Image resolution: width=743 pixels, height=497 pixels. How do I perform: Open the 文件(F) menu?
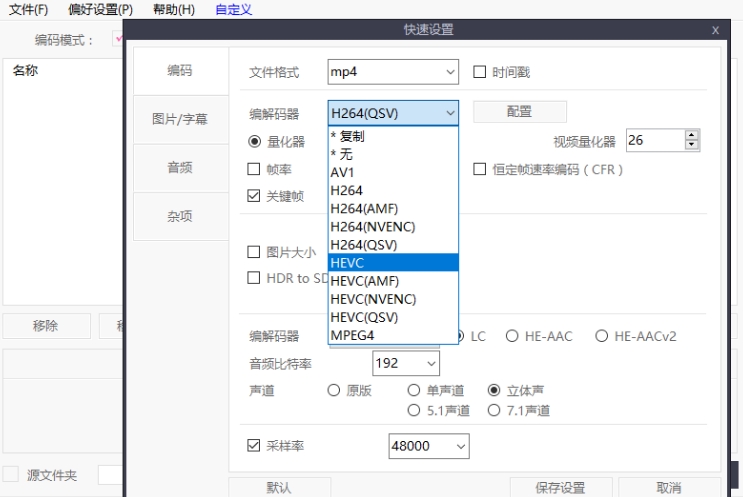29,10
